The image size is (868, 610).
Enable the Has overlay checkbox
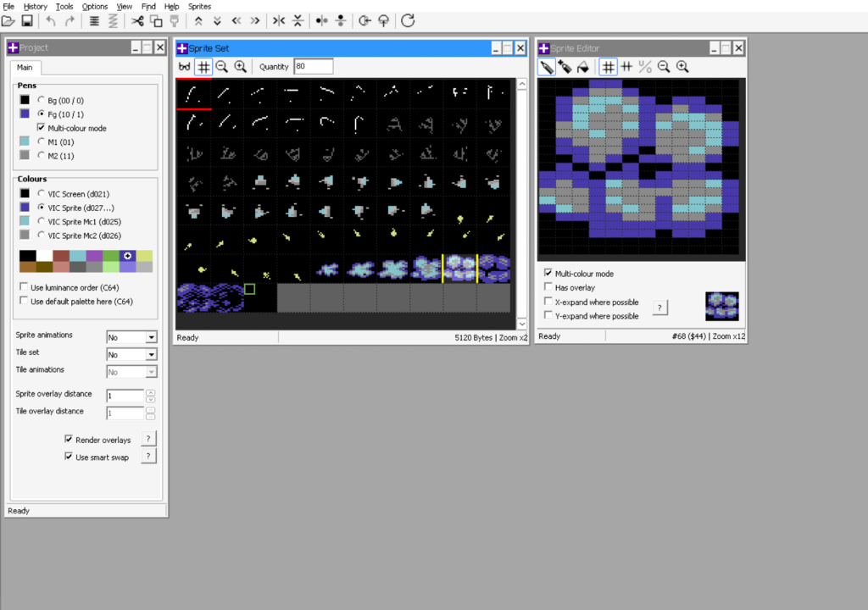(548, 288)
